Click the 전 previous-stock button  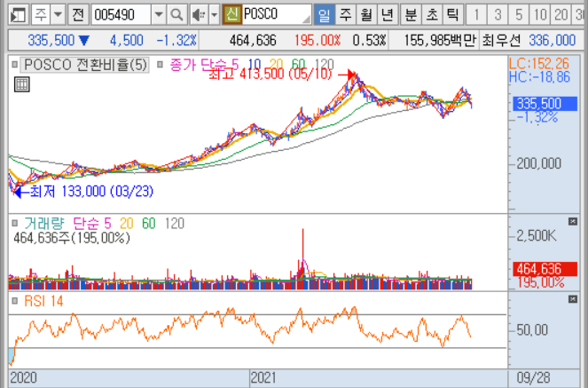click(78, 15)
